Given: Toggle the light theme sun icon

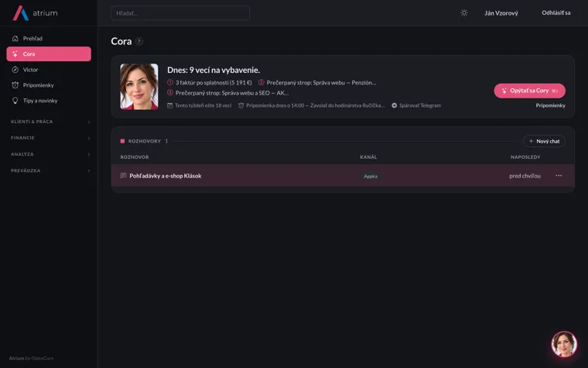Looking at the screenshot, I should click(x=464, y=12).
